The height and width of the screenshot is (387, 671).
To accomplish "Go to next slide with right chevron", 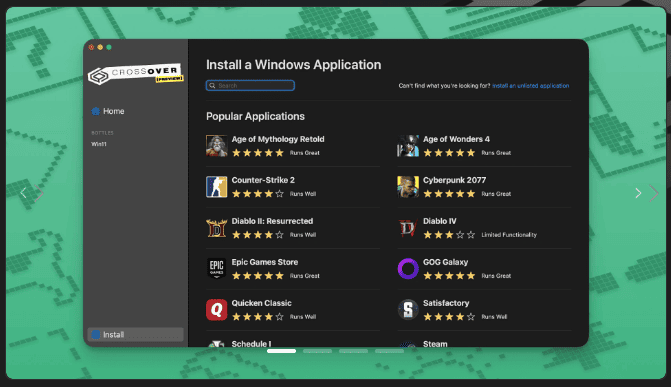I will pyautogui.click(x=638, y=193).
